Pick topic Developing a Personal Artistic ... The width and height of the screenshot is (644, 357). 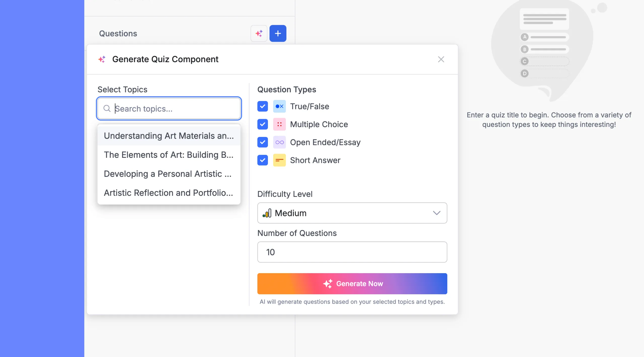169,174
